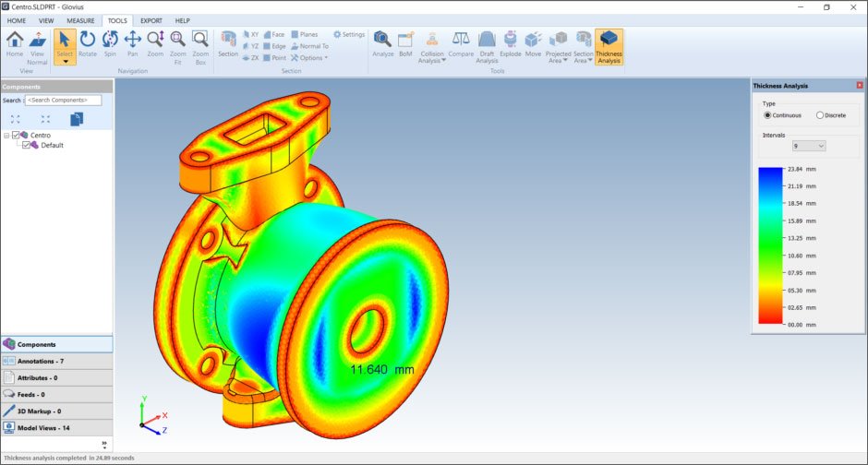The image size is (868, 465).
Task: Open the 3D Markup - 0 section
Action: [56, 411]
